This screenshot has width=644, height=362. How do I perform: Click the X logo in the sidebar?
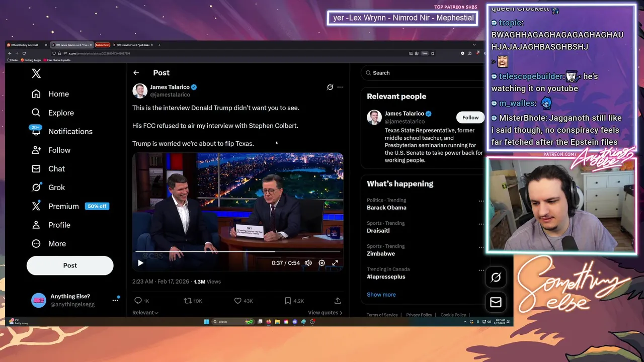pos(36,74)
